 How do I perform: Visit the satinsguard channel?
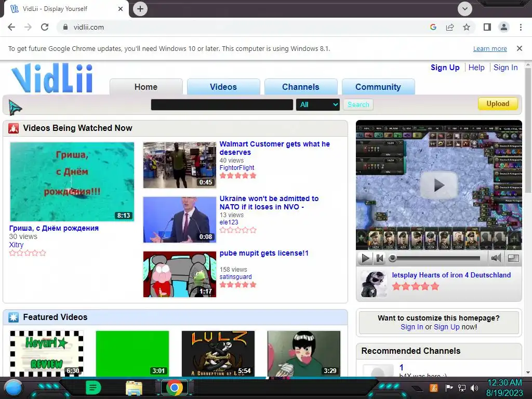235,277
